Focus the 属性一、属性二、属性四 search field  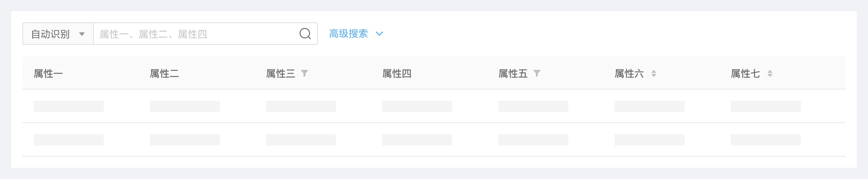point(196,34)
